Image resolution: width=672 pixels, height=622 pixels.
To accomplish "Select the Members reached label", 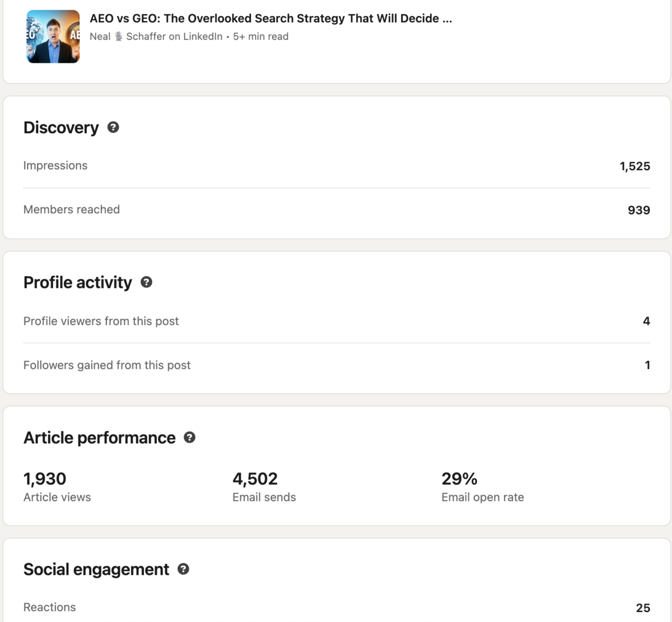I will click(x=72, y=210).
